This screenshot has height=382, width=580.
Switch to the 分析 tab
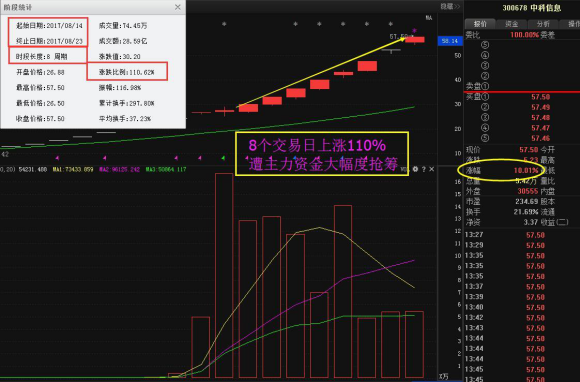[543, 24]
